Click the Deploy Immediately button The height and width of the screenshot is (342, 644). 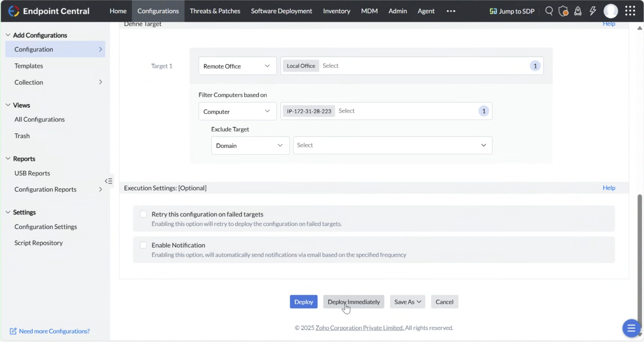353,302
